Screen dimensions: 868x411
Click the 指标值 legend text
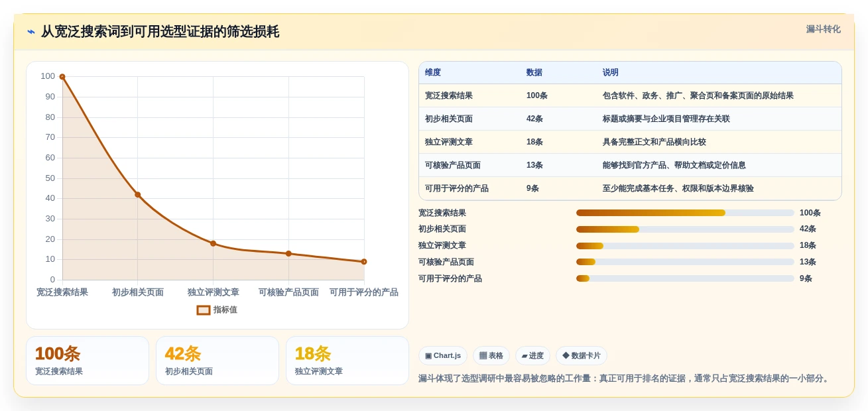click(225, 310)
